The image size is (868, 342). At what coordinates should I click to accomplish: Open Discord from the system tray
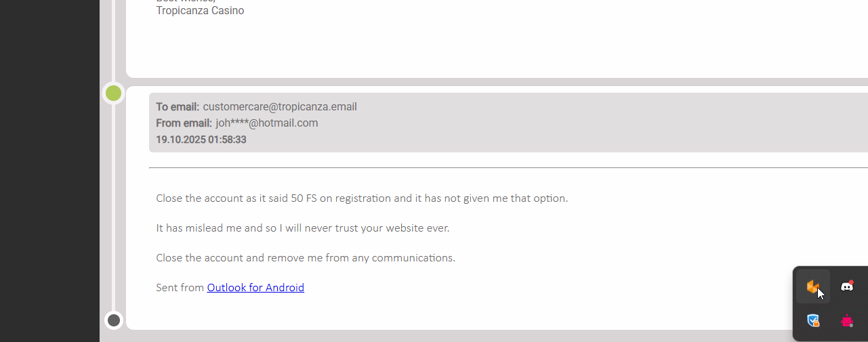click(x=847, y=286)
